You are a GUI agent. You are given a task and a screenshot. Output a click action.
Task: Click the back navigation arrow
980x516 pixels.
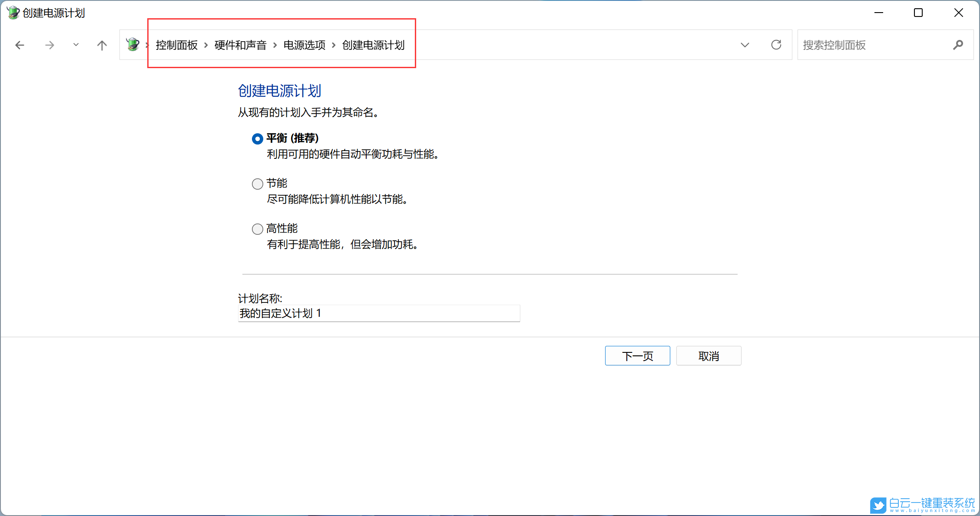tap(20, 45)
